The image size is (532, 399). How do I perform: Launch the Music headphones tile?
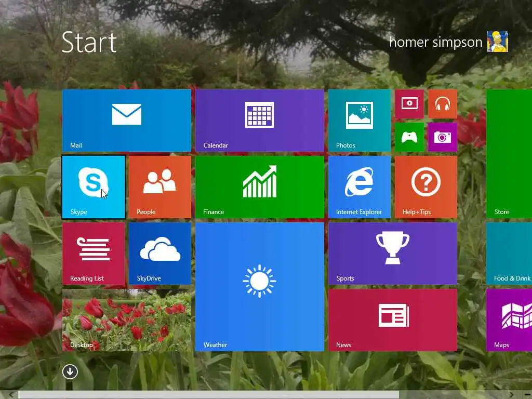click(443, 104)
